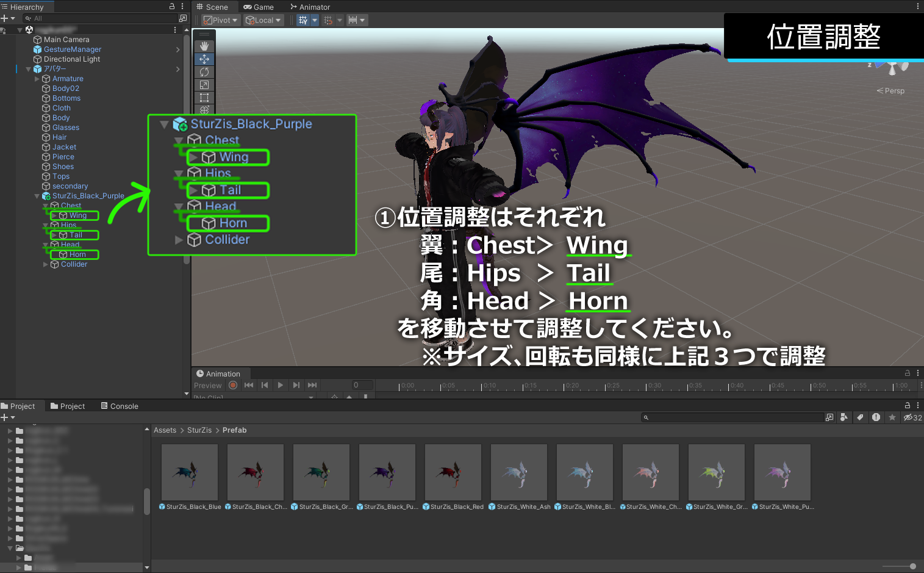Select the Scale tool

[x=204, y=84]
